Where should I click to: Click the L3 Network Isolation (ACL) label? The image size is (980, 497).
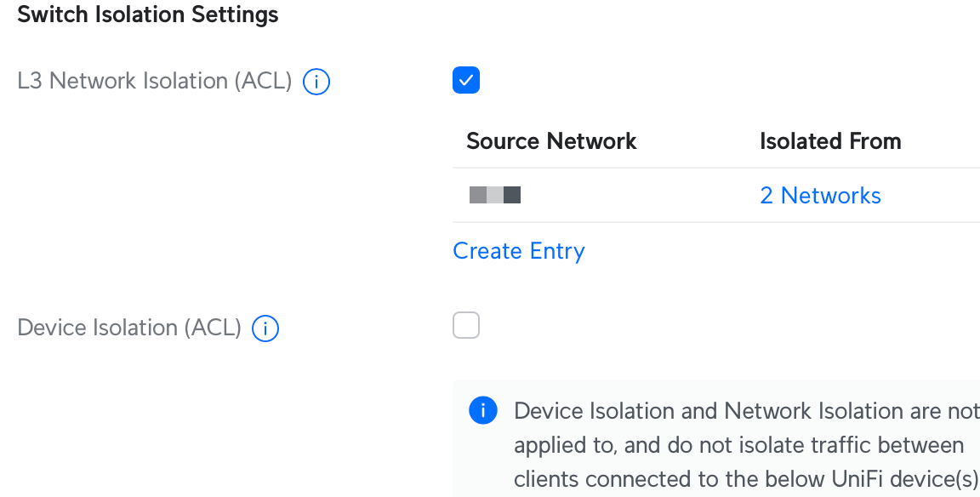click(154, 81)
